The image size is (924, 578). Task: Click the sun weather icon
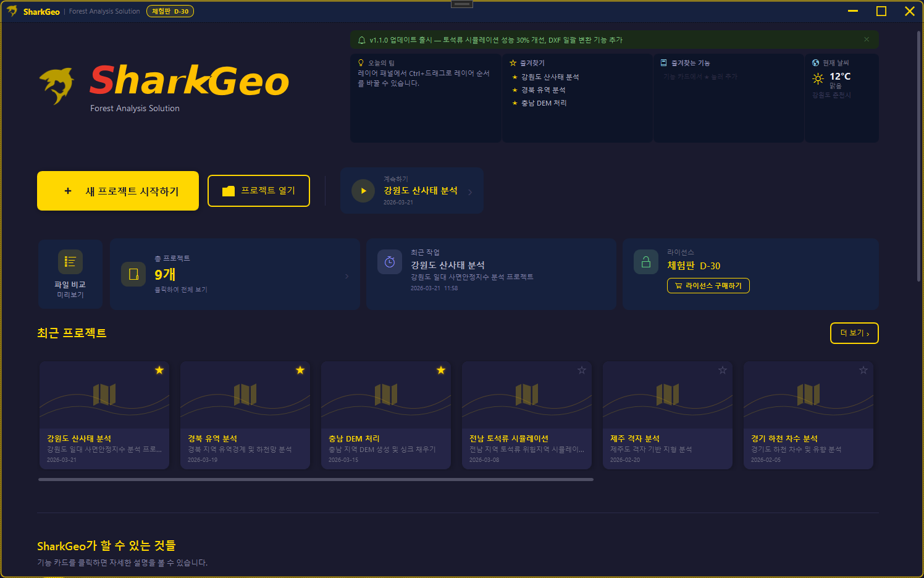point(818,78)
